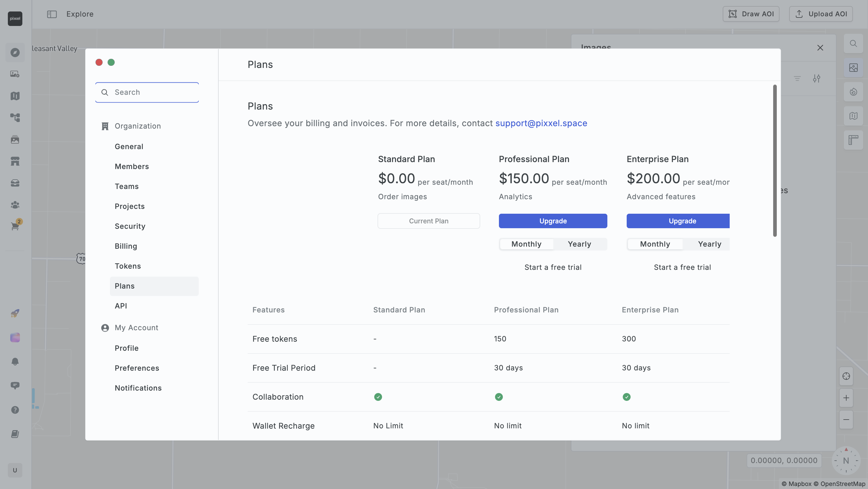Screen dimensions: 868x489
Task: Click the green dot of settings dialog
Action: tap(111, 62)
